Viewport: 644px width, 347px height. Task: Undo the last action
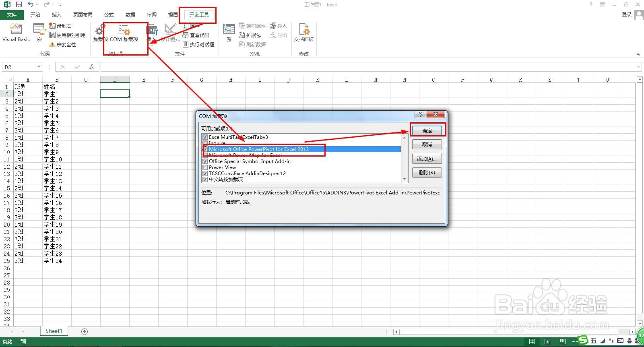[x=31, y=4]
